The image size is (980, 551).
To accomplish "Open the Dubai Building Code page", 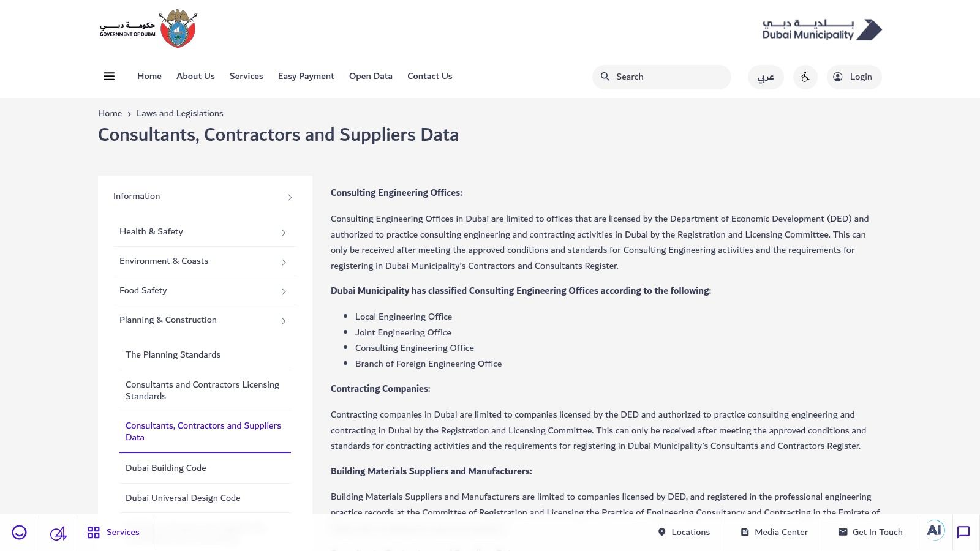I will (x=165, y=467).
